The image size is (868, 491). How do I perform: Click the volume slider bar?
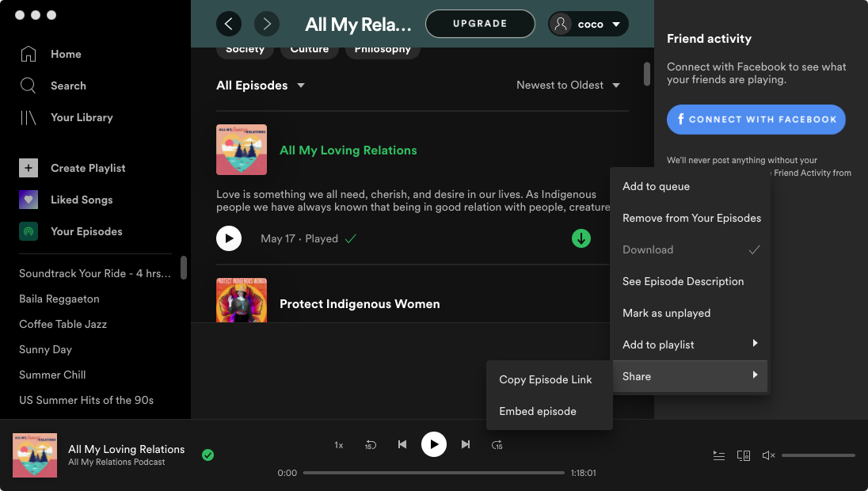point(818,455)
